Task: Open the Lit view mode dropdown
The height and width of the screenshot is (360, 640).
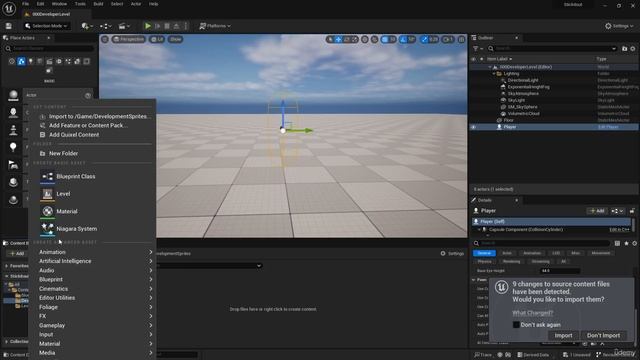Action: pos(157,39)
